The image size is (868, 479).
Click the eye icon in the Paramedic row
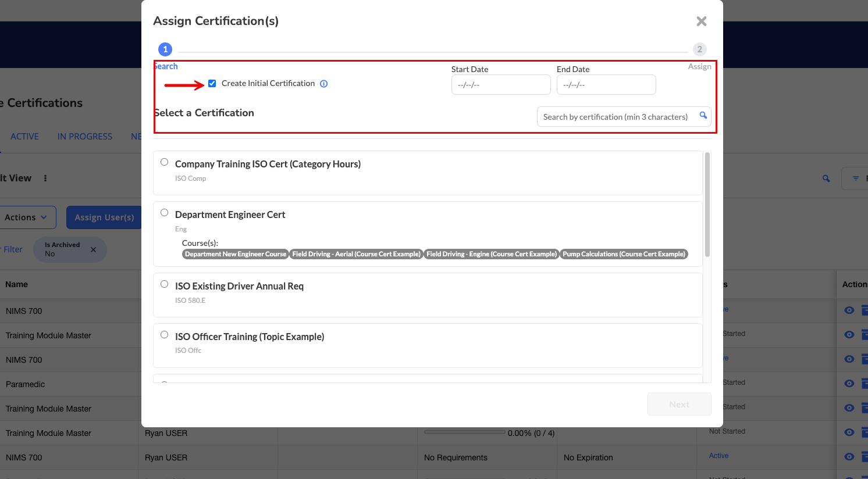(849, 384)
